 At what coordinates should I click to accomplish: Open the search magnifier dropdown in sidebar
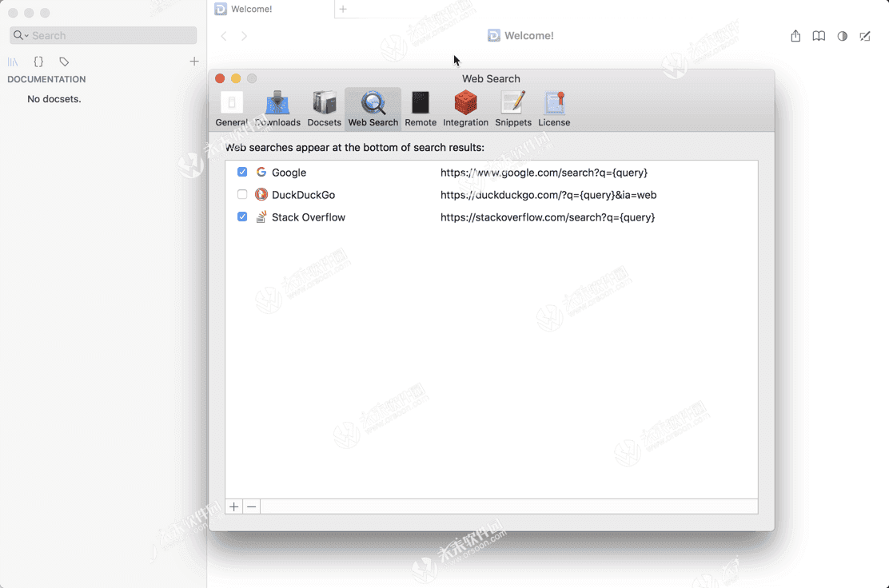click(x=21, y=35)
